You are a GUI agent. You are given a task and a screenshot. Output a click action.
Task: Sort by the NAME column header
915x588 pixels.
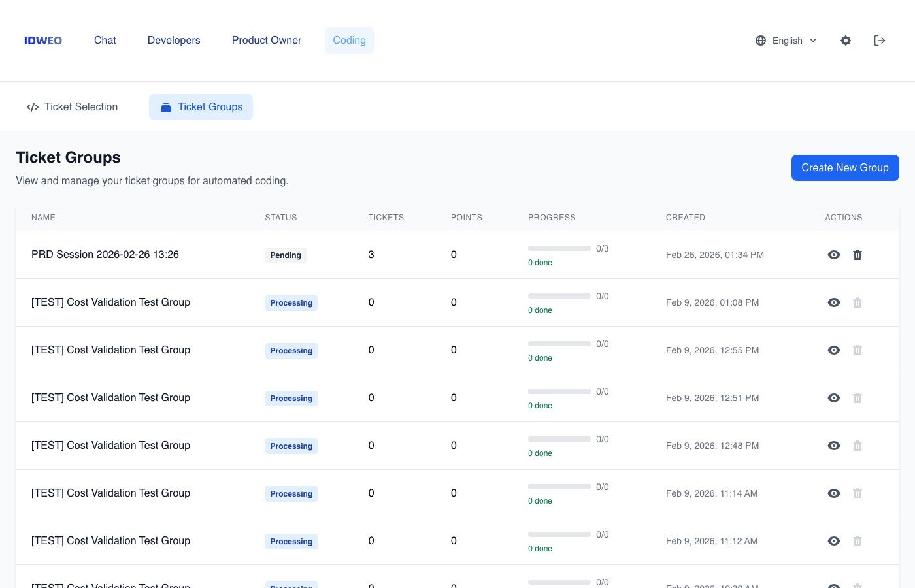43,218
